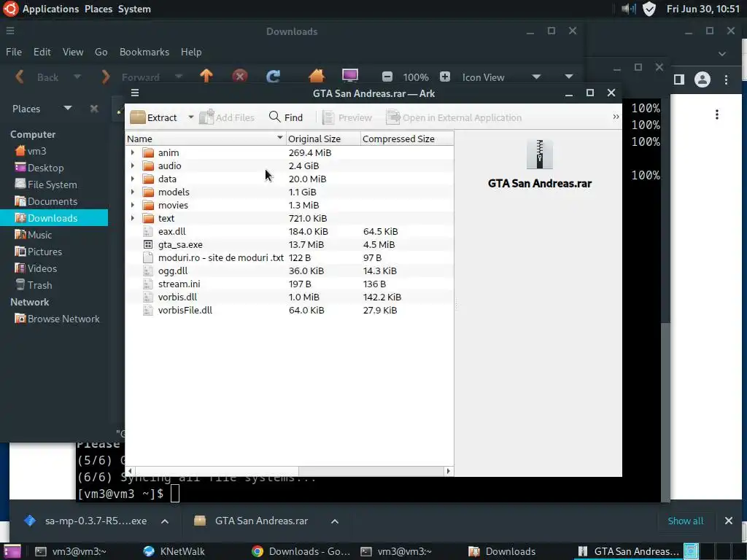This screenshot has width=747, height=560.
Task: Expand the models folder
Action: coord(133,192)
